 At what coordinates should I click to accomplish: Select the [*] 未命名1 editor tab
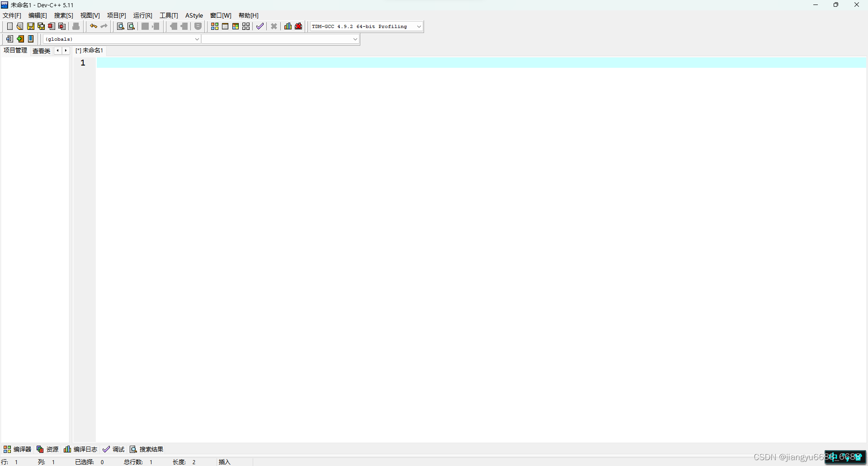click(x=90, y=50)
